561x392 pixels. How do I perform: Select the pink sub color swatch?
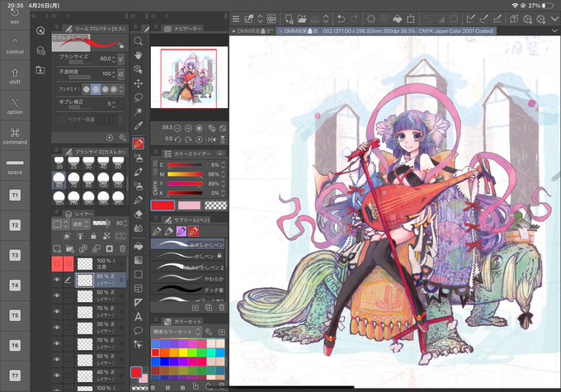pyautogui.click(x=189, y=205)
